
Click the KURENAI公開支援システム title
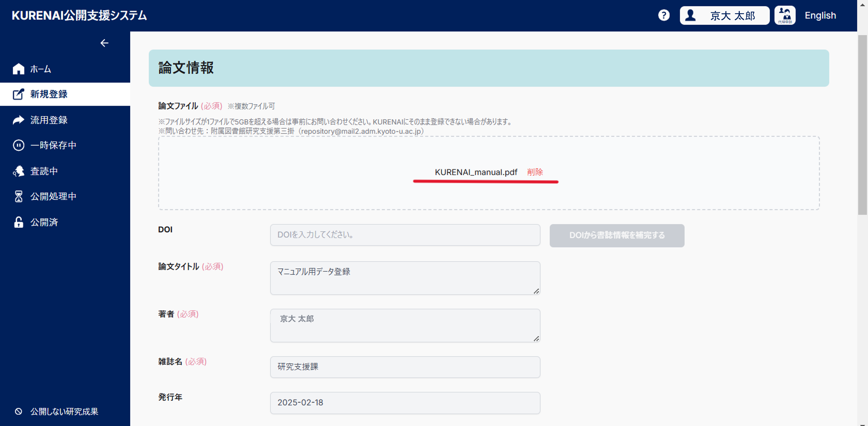coord(79,16)
